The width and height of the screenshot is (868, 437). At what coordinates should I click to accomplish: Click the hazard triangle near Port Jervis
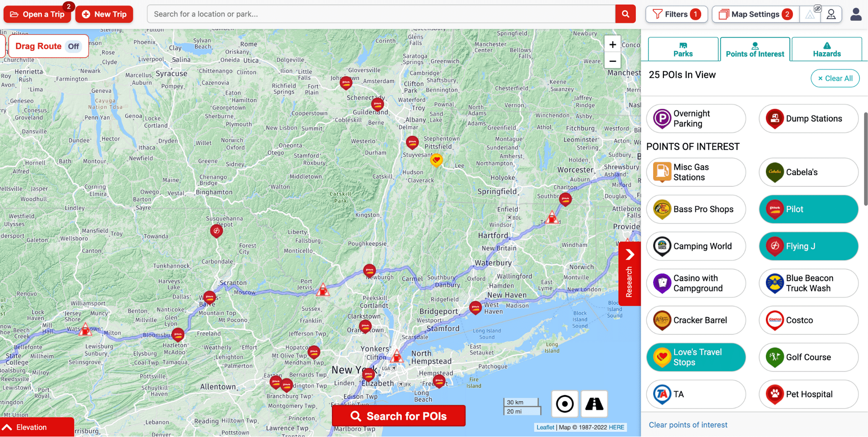tap(323, 290)
